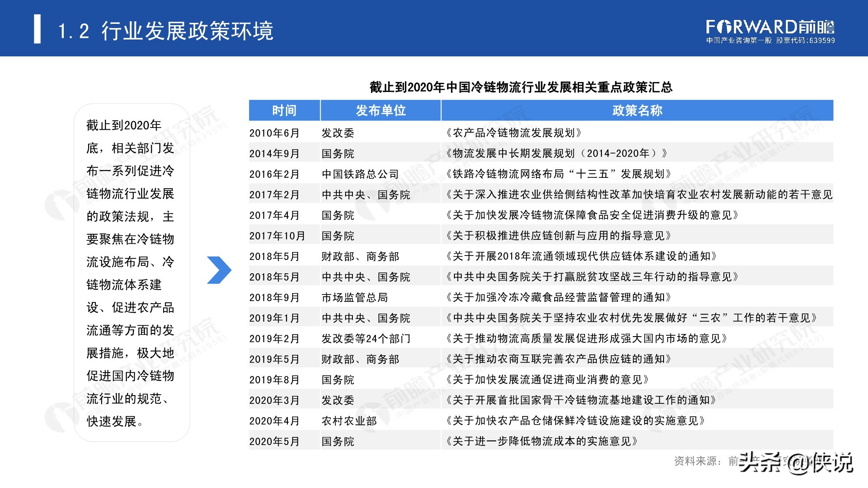The image size is (868, 488).
Task: Click the summary text box beginning 截止到2020年
Action: pos(132,273)
